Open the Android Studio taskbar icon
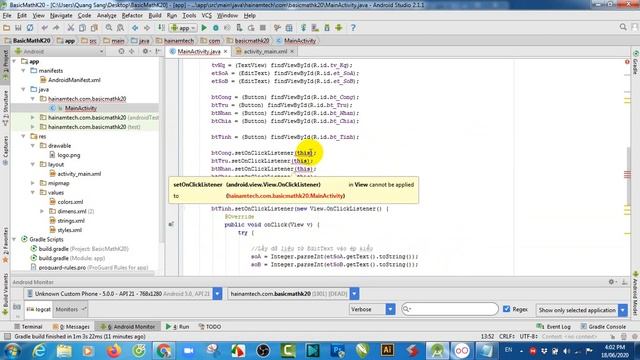640x360 pixels. click(x=437, y=351)
